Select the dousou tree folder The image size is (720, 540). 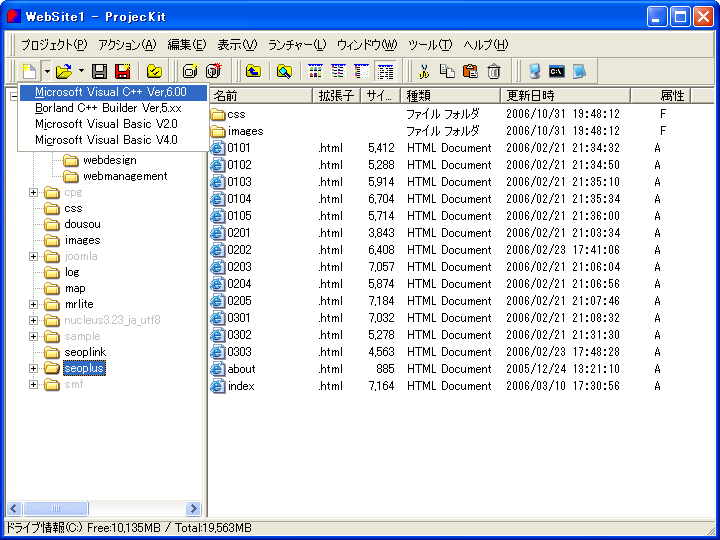pyautogui.click(x=83, y=225)
